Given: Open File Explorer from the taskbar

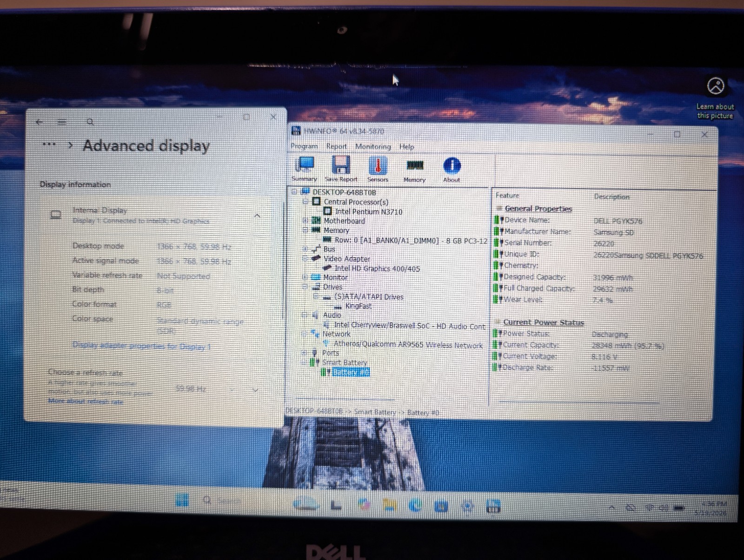Looking at the screenshot, I should (390, 505).
